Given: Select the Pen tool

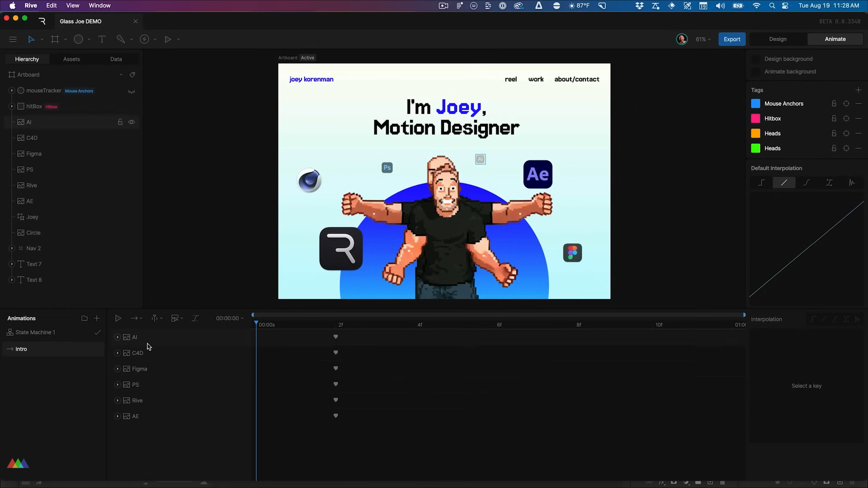Looking at the screenshot, I should click(121, 39).
